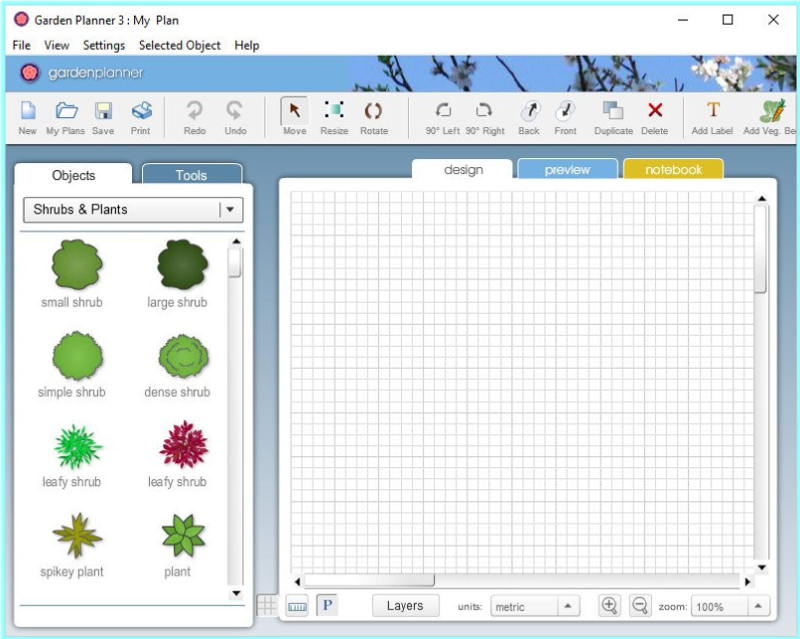
Task: Switch to the preview tab
Action: [x=567, y=169]
